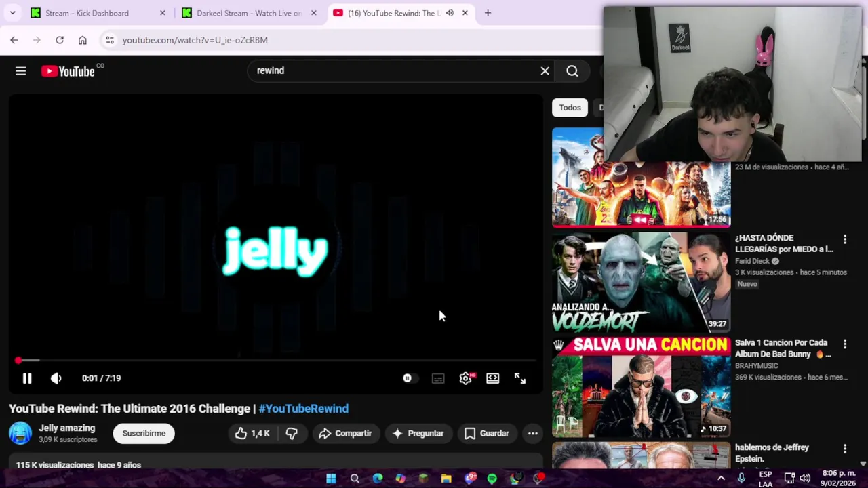Open more actions menu below the video

click(533, 433)
